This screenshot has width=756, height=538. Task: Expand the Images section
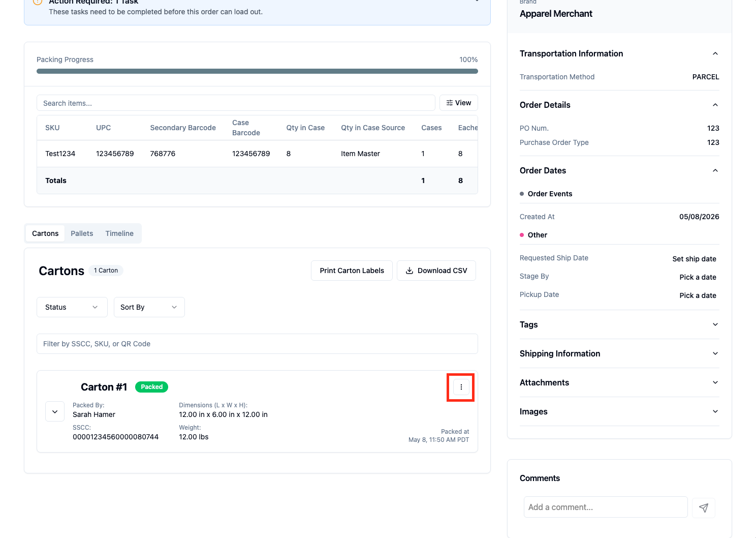[x=619, y=411]
